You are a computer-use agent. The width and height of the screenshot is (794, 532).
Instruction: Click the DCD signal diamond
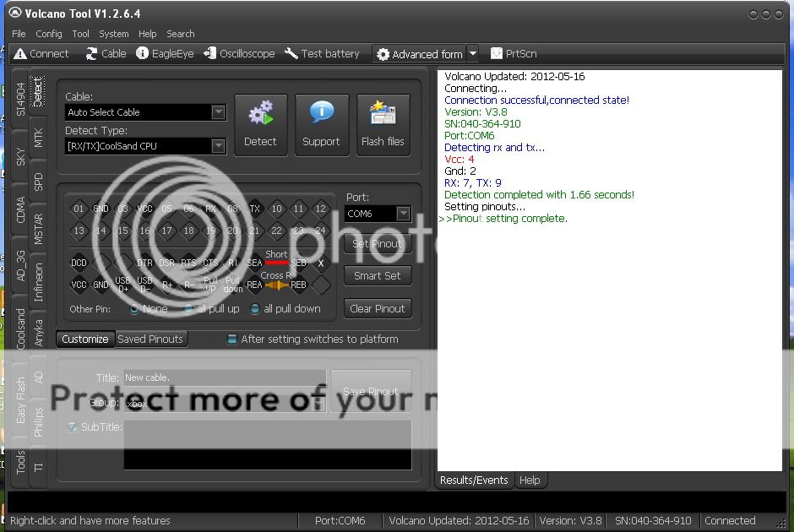point(79,263)
